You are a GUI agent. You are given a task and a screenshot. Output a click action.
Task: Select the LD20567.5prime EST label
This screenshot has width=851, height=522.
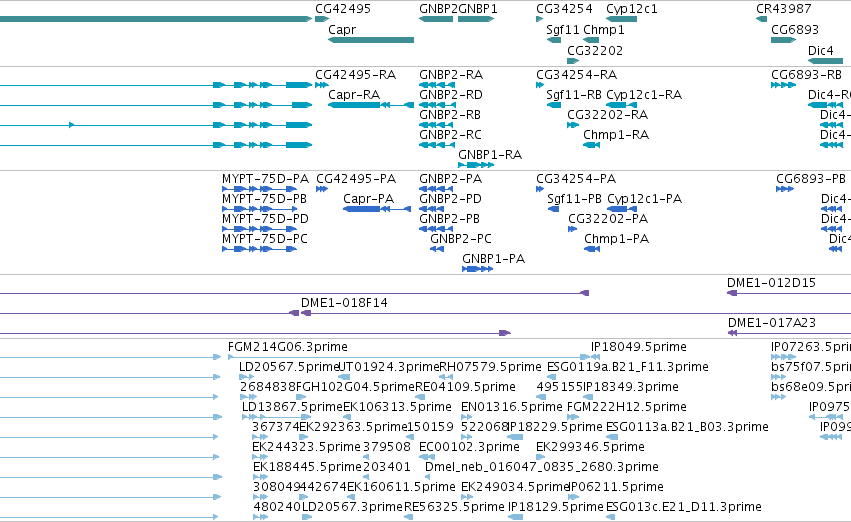(x=288, y=367)
